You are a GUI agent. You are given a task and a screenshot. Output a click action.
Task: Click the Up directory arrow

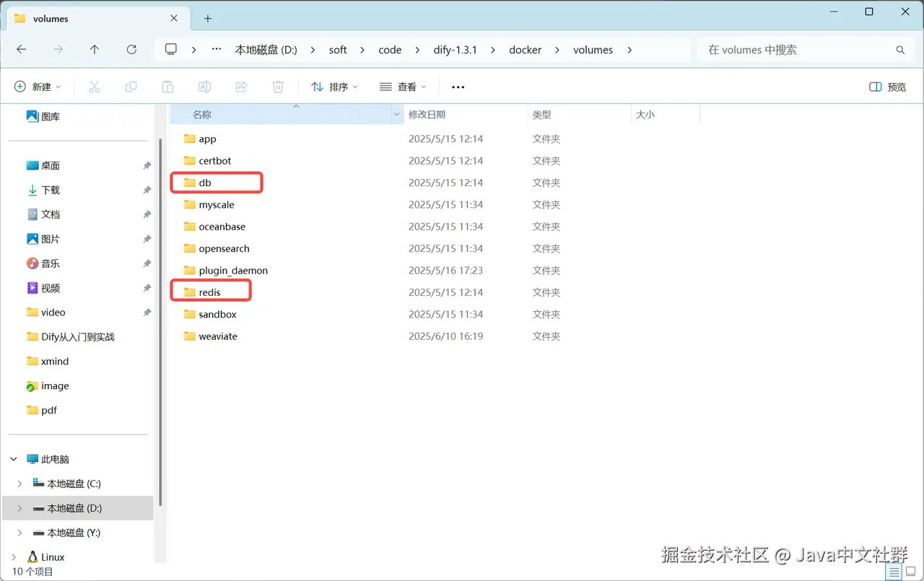[95, 50]
